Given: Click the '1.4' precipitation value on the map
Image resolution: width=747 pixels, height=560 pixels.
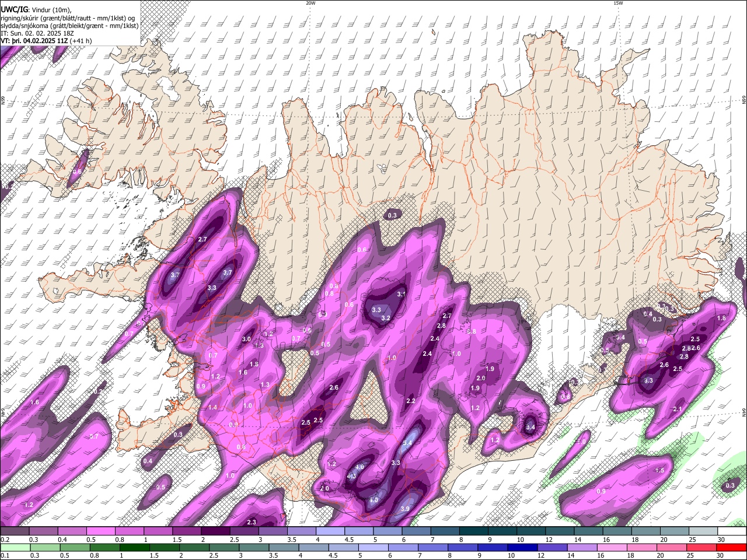Looking at the screenshot, I should pyautogui.click(x=212, y=407).
